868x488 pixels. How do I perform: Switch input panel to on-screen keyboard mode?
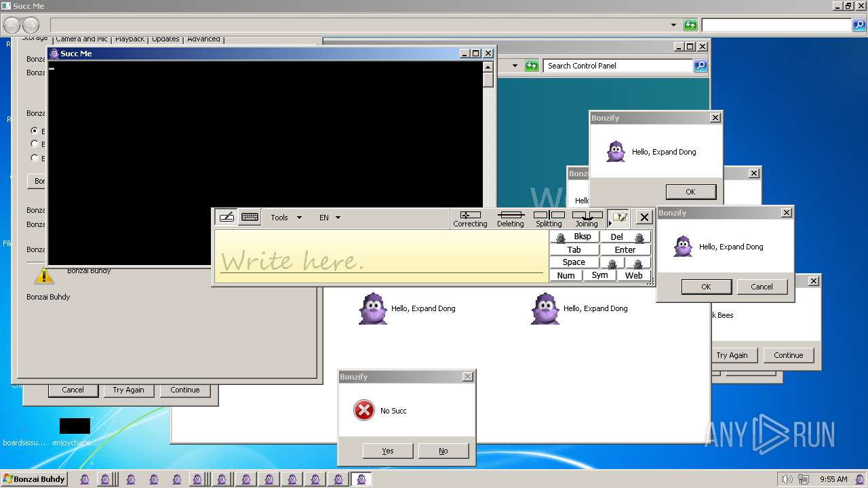[250, 218]
